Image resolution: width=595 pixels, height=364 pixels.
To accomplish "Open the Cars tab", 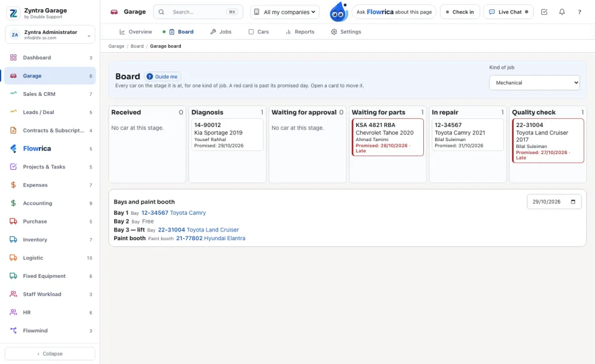I will [x=258, y=32].
